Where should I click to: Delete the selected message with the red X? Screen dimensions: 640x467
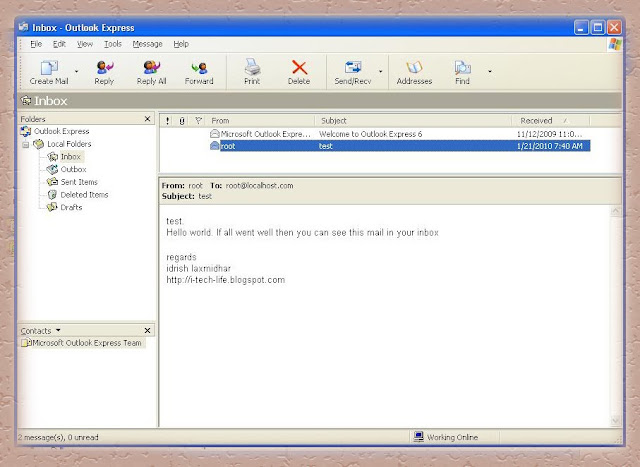coord(299,67)
